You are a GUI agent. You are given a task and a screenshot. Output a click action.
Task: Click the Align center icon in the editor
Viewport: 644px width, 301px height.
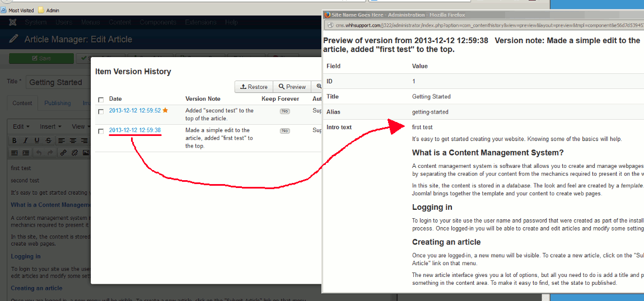click(73, 140)
